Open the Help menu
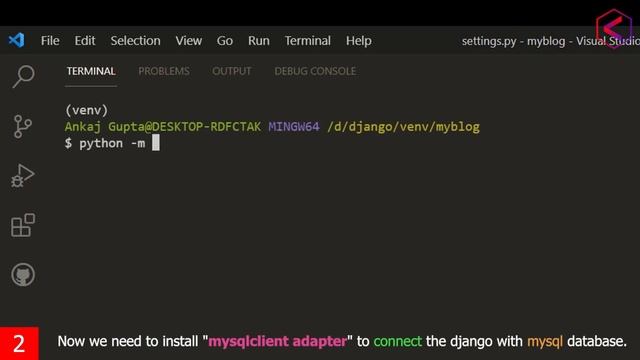This screenshot has width=640, height=360. (x=358, y=41)
